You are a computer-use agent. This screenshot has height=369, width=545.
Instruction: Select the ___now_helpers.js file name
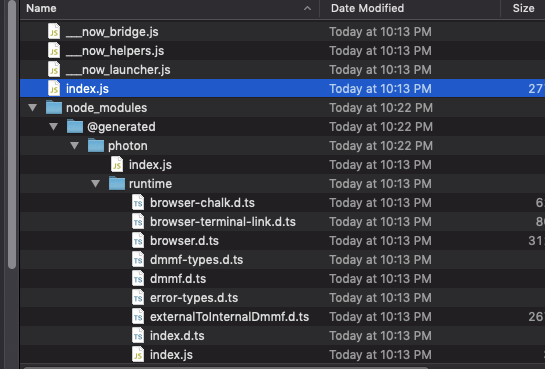115,51
